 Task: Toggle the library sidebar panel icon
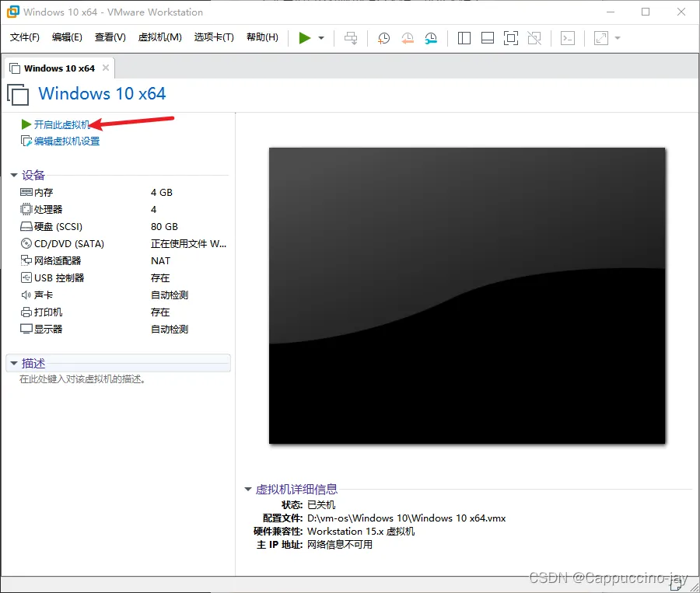[x=464, y=38]
